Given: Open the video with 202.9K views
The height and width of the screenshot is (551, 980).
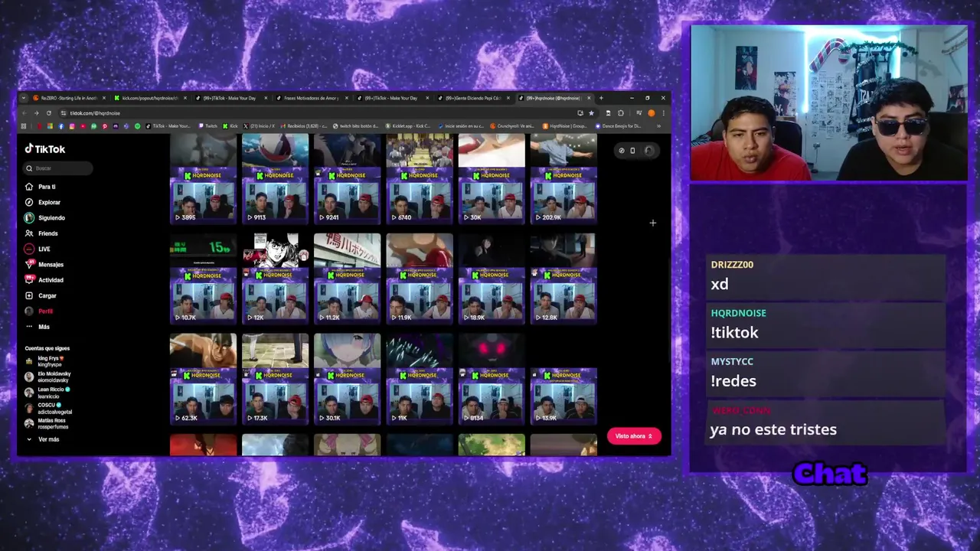Looking at the screenshot, I should click(x=563, y=178).
